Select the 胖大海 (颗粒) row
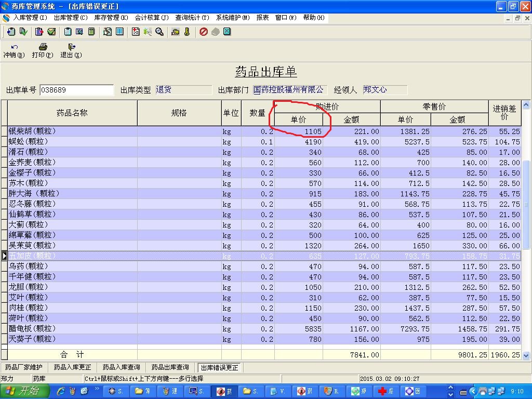The image size is (532, 399). click(x=264, y=194)
